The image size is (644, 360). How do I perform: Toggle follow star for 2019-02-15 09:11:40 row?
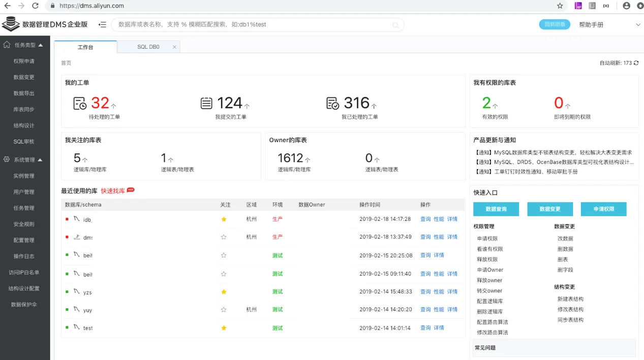pos(224,274)
